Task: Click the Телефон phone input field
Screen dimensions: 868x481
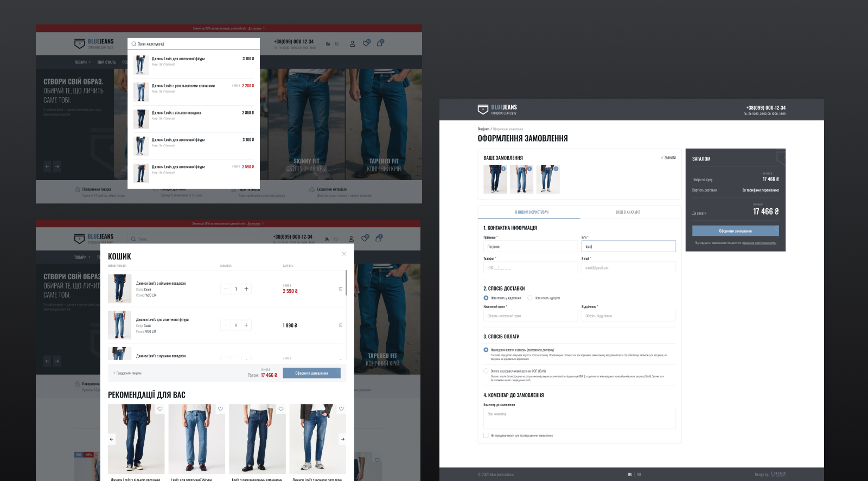Action: coord(531,267)
